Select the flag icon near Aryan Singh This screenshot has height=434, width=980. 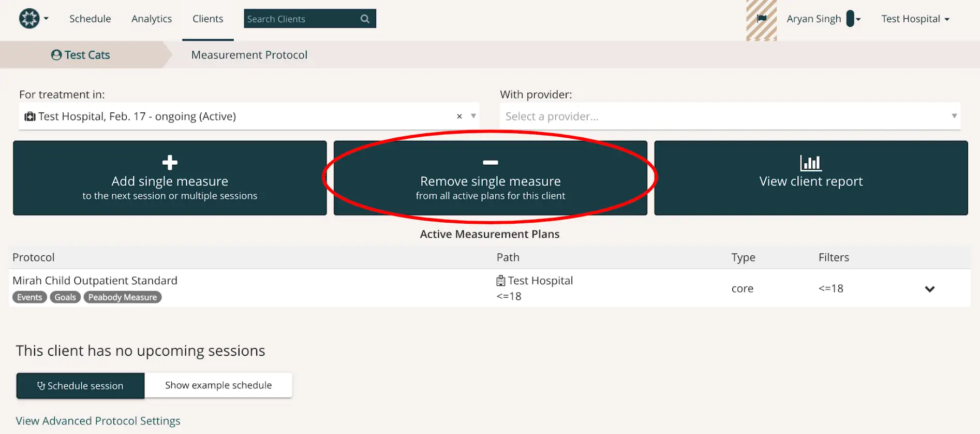761,18
